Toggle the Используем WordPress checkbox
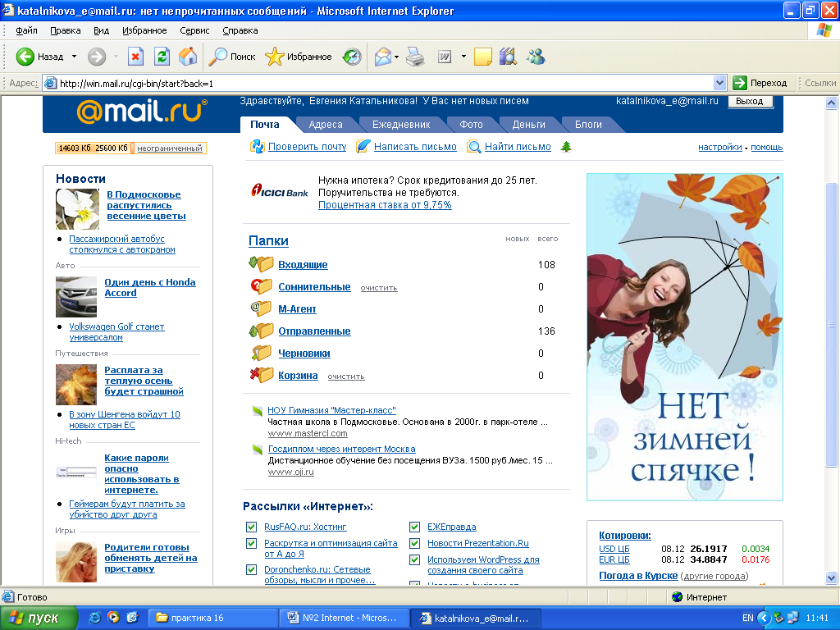The height and width of the screenshot is (630, 840). [414, 559]
